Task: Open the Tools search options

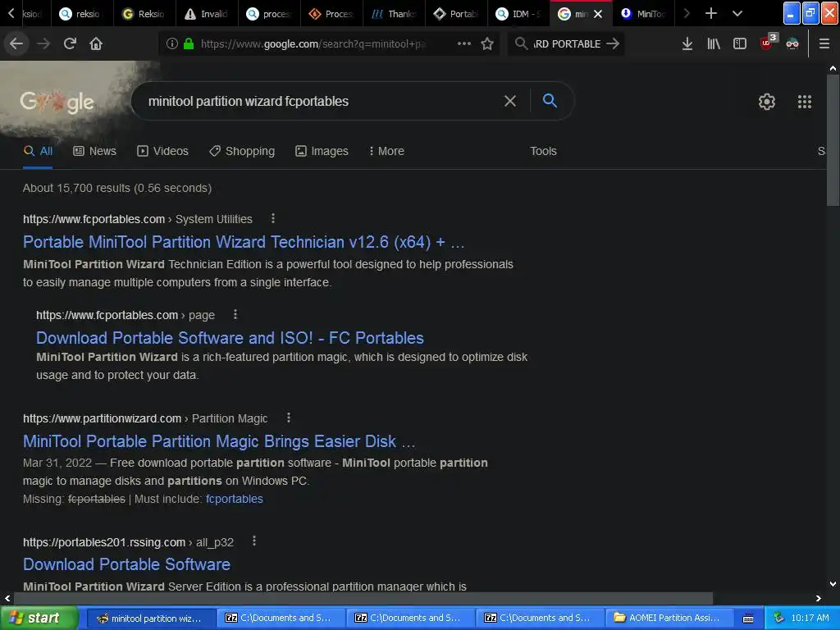Action: pos(543,151)
